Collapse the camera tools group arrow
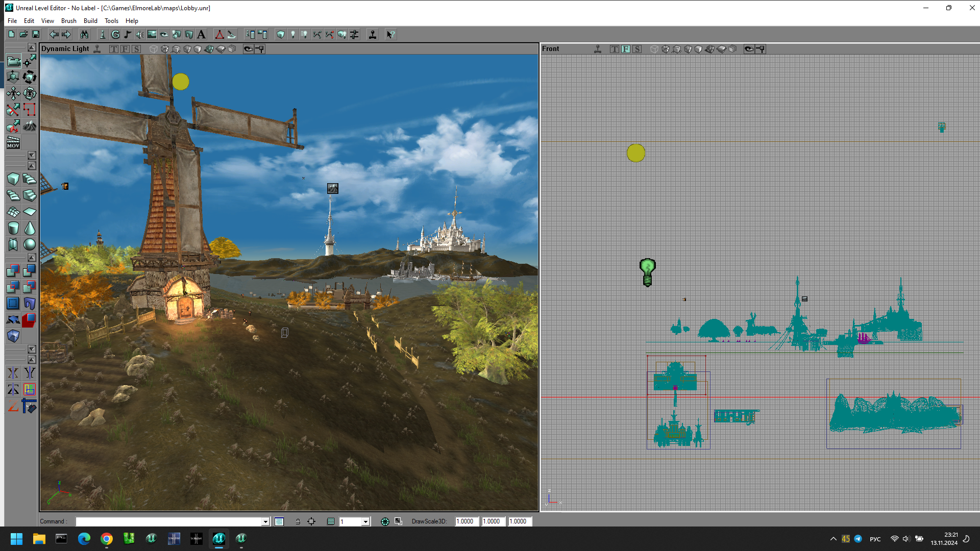The image size is (980, 551). [32, 47]
